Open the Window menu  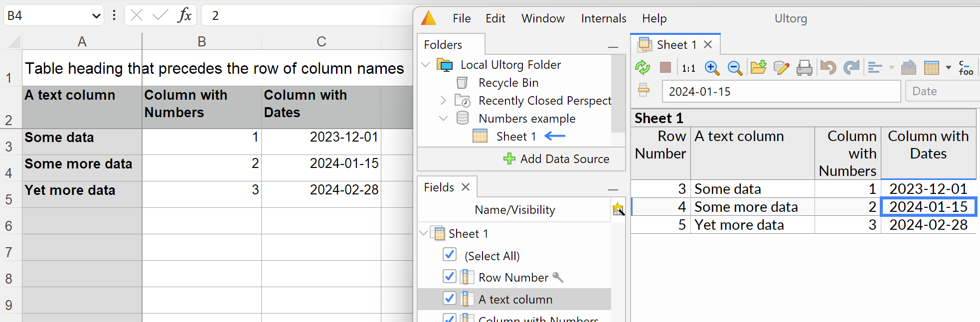pyautogui.click(x=543, y=18)
